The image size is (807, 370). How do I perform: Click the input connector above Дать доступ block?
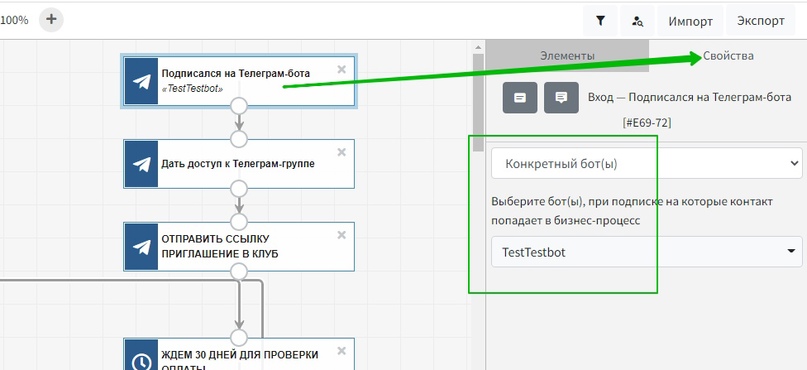(x=239, y=139)
